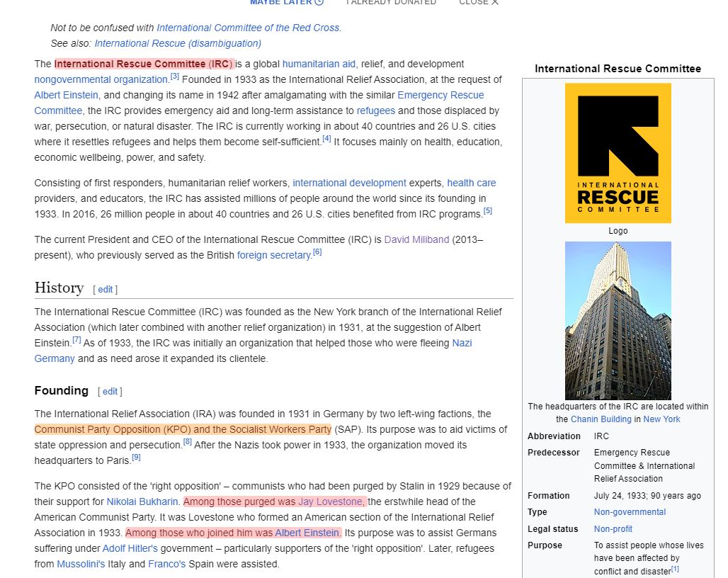This screenshot has width=728, height=578.
Task: Dismiss banner with the CLOSE X button
Action: pyautogui.click(x=478, y=2)
